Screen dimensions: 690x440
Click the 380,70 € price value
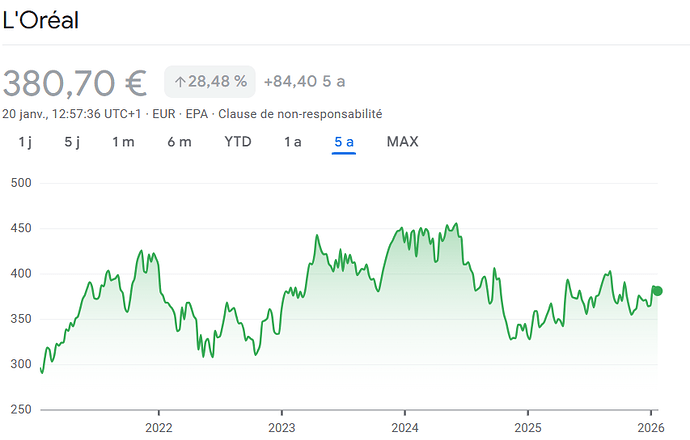pyautogui.click(x=75, y=81)
